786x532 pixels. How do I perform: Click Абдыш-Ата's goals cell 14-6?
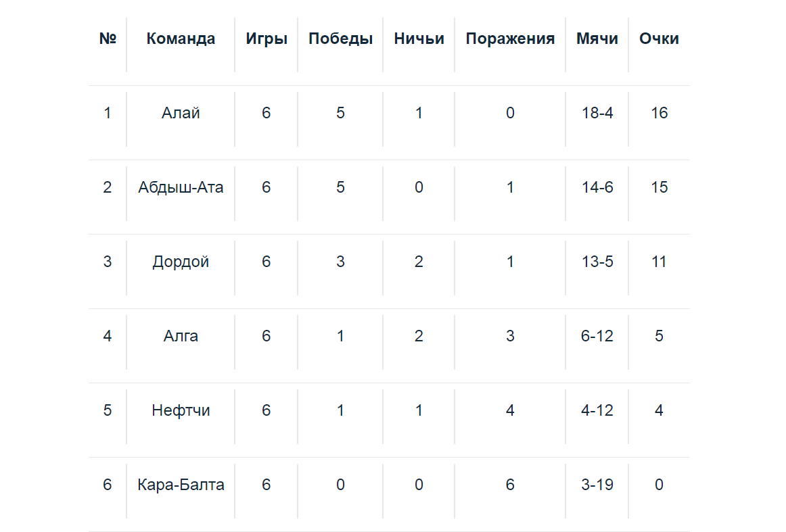(597, 187)
